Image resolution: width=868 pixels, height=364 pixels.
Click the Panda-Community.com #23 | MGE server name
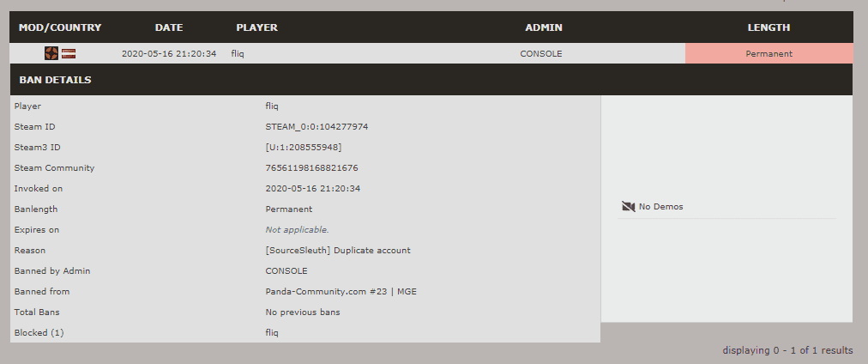(341, 292)
